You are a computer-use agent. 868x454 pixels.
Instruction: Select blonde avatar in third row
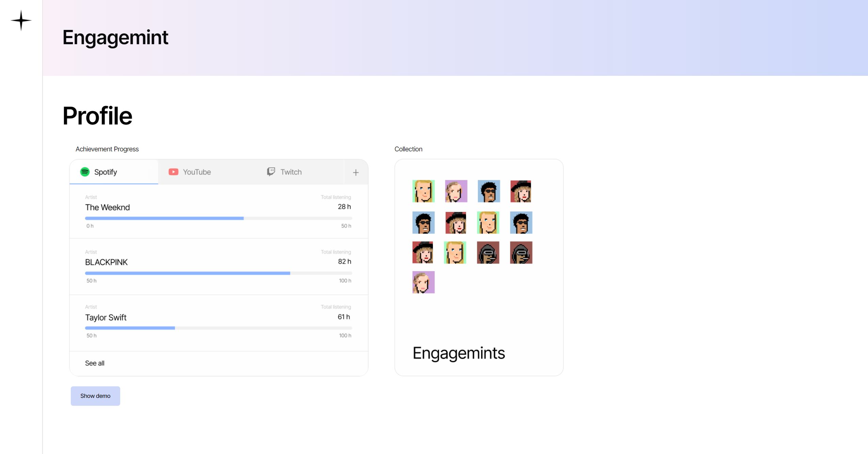click(455, 253)
